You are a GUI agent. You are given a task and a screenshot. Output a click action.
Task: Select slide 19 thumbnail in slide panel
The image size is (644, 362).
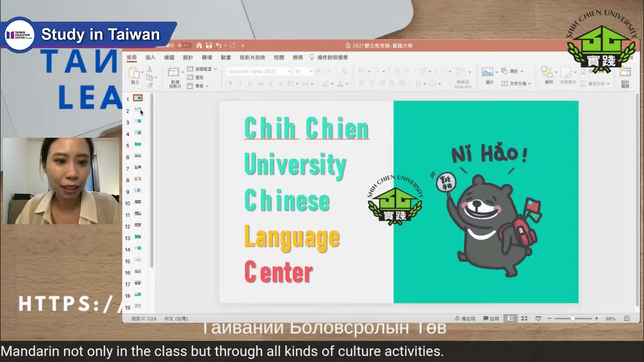(137, 306)
